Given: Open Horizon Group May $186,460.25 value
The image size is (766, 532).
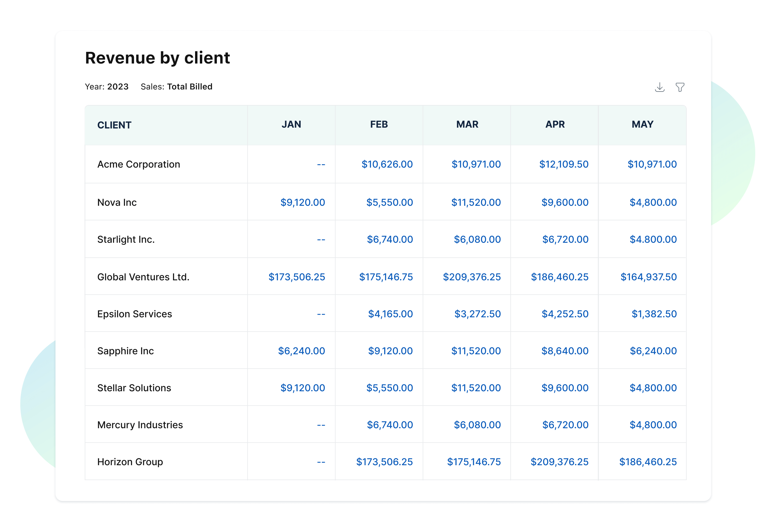Looking at the screenshot, I should pos(648,462).
